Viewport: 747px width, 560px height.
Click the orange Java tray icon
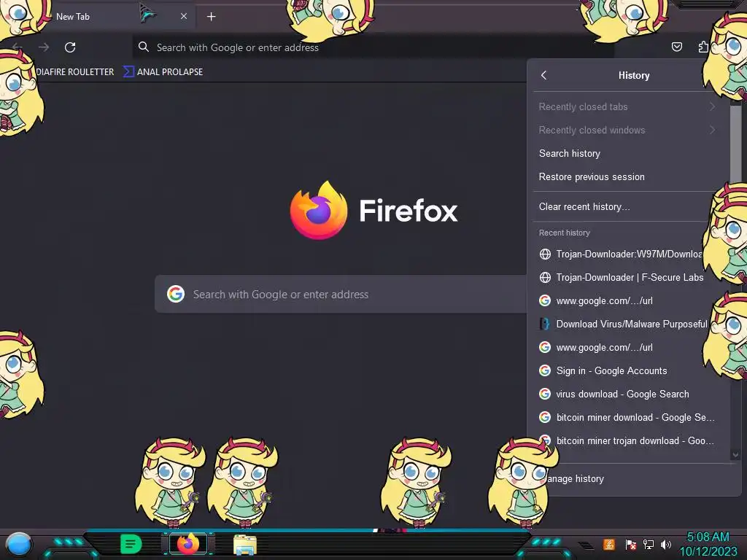[609, 544]
